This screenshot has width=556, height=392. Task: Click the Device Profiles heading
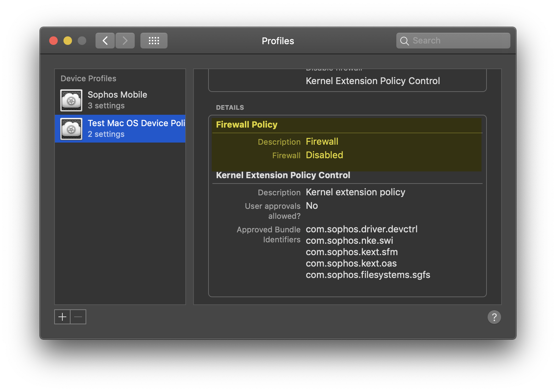pos(88,78)
